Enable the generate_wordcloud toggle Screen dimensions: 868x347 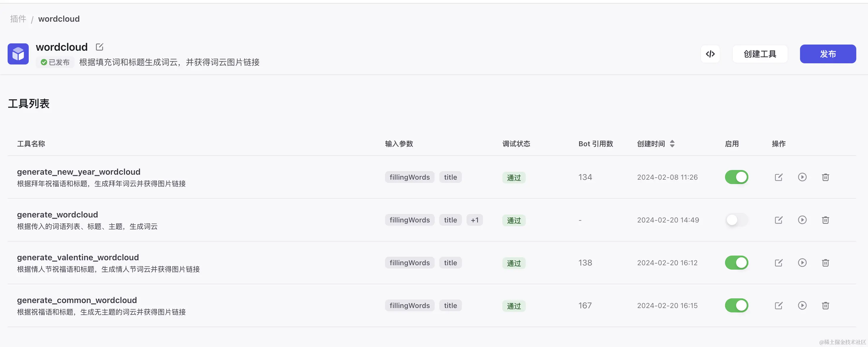tap(737, 220)
